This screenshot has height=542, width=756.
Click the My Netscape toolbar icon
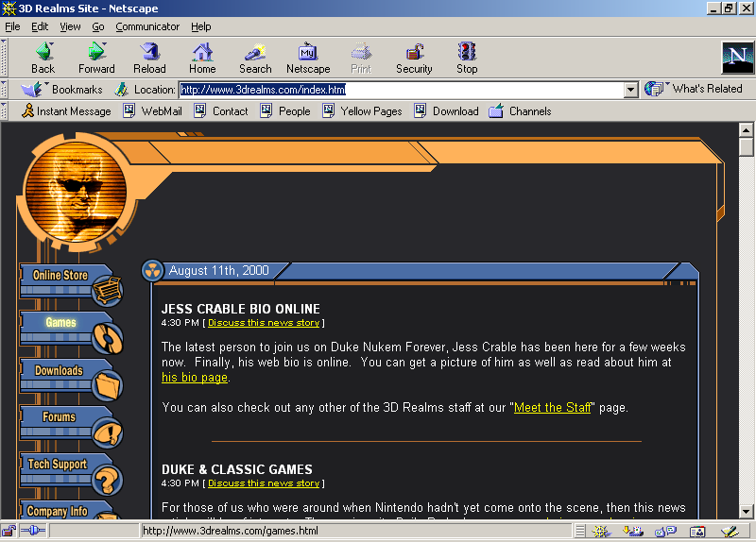pyautogui.click(x=308, y=58)
